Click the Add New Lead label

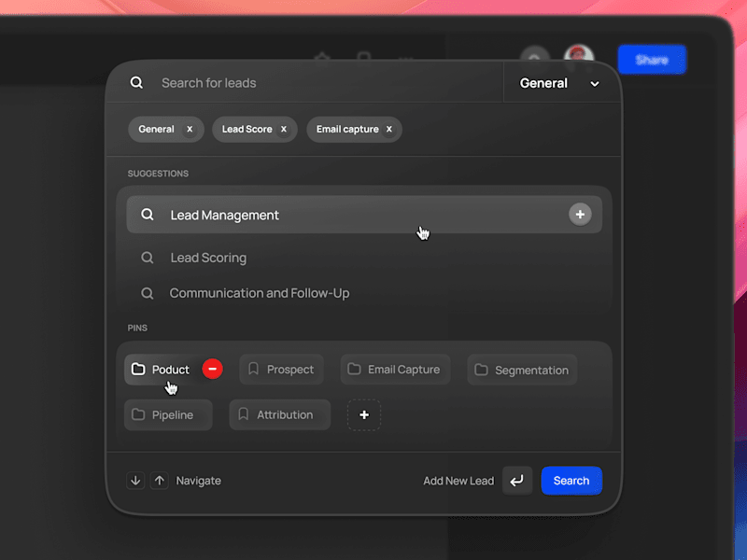click(x=458, y=481)
